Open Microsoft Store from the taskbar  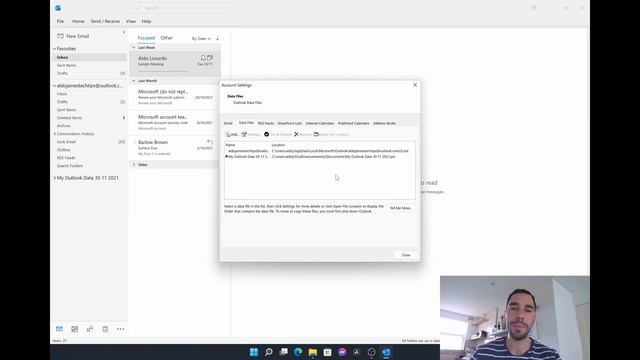point(327,352)
